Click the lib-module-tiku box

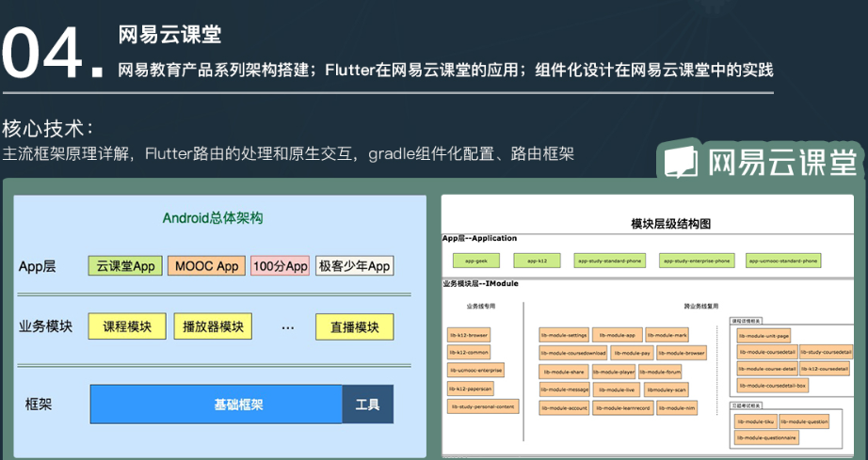[x=756, y=421]
